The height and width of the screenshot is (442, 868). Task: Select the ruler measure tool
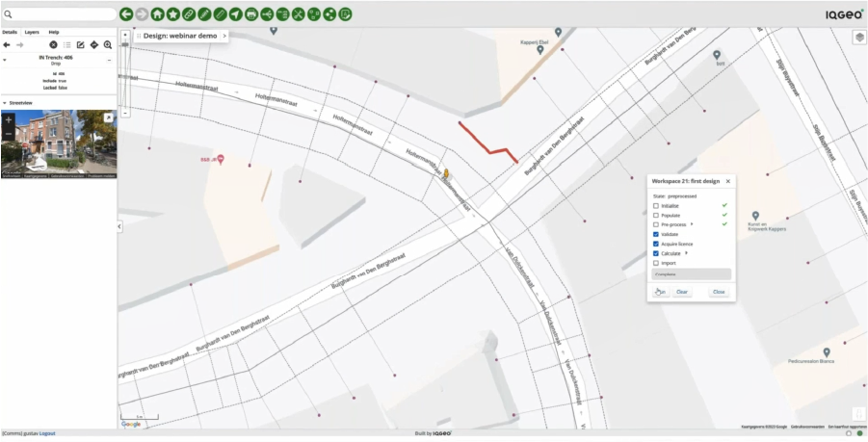[x=221, y=14]
